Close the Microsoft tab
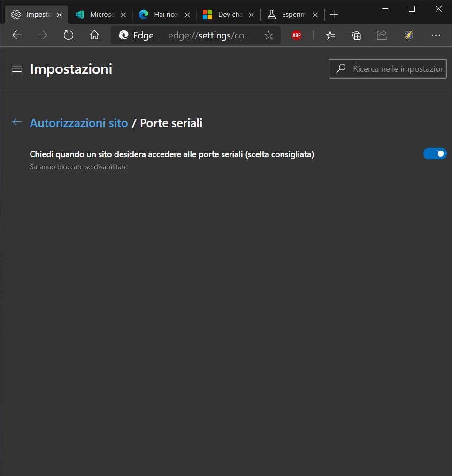The width and height of the screenshot is (452, 476). (x=123, y=15)
